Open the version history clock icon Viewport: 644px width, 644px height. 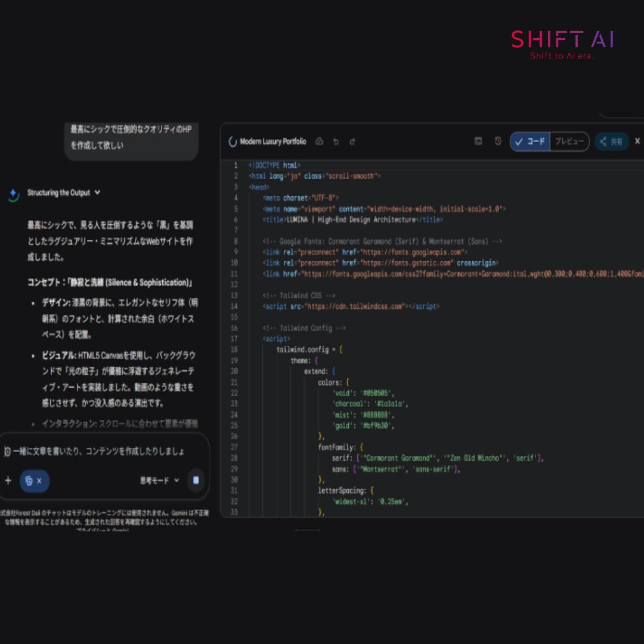pyautogui.click(x=498, y=141)
